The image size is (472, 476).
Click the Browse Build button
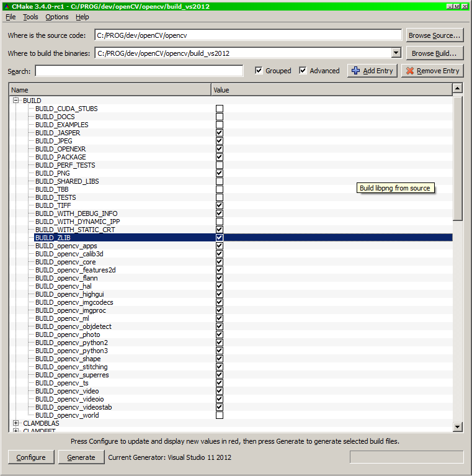click(435, 53)
